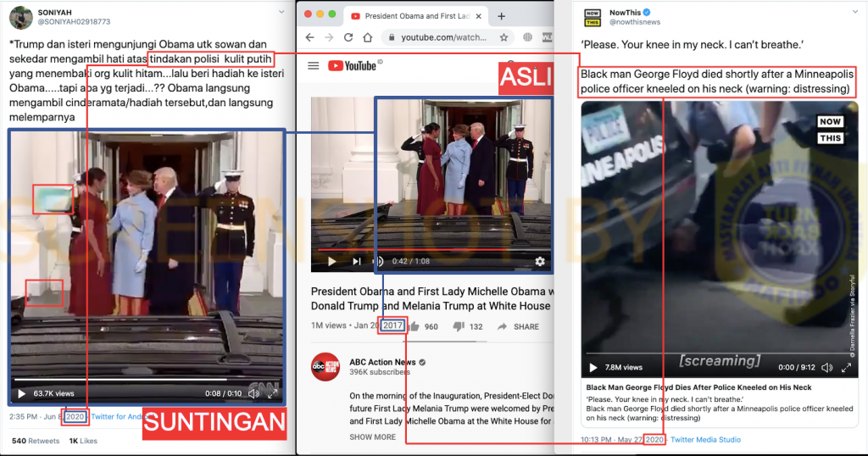868x456 pixels.
Task: Mute the left tweet video volume
Action: pos(253,393)
